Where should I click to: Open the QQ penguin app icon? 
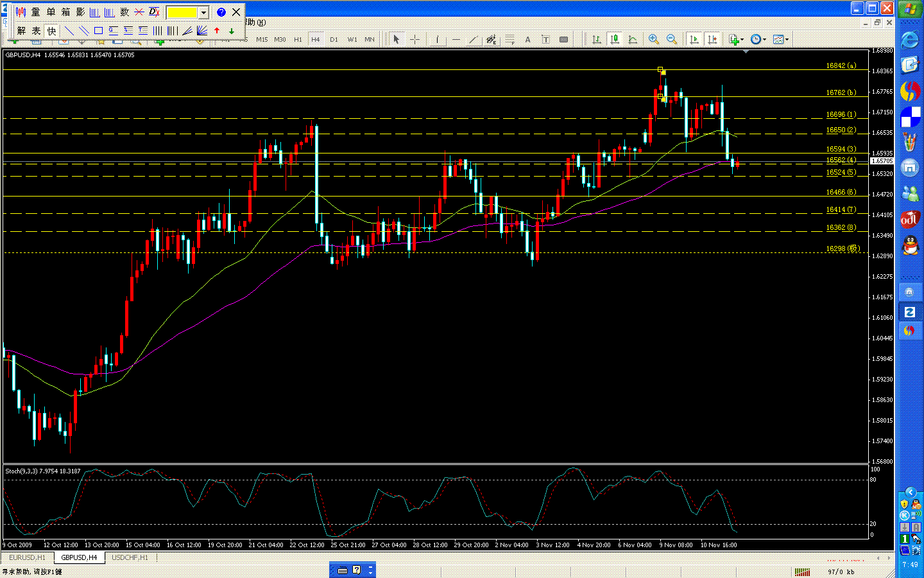click(910, 245)
